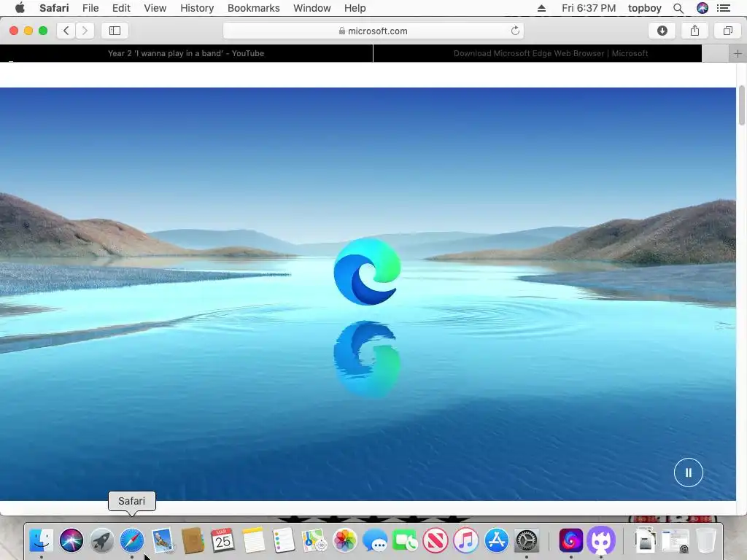Viewport: 747px width, 560px height.
Task: Click the Fri 6:37 PM clock
Action: tap(589, 8)
